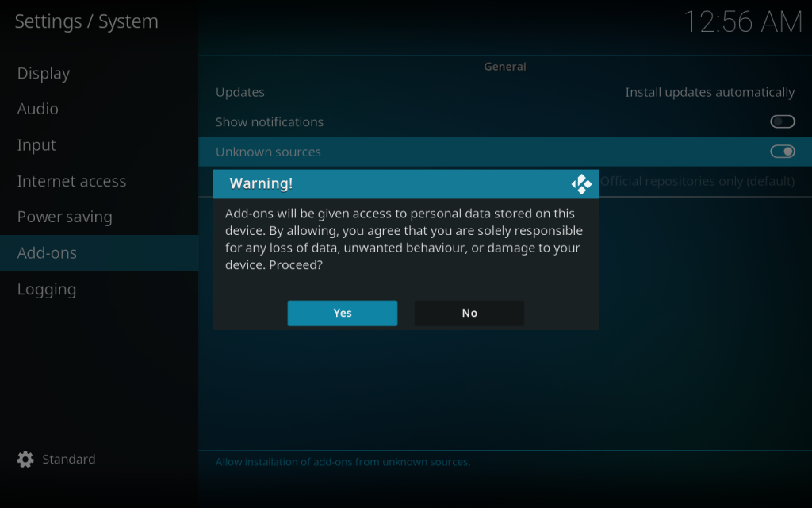Click the Kodi logo in the Warning dialog

[581, 184]
